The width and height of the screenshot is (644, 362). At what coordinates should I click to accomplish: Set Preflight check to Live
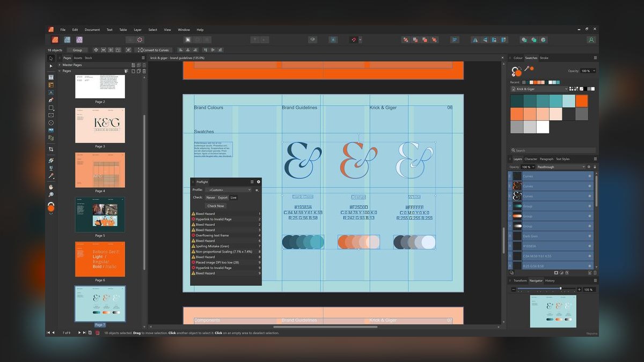tap(233, 197)
